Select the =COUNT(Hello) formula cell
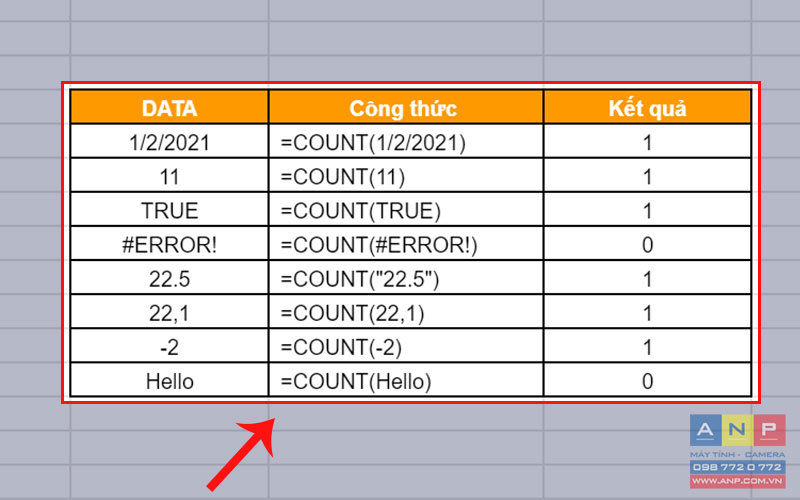This screenshot has height=500, width=800. coord(404,380)
